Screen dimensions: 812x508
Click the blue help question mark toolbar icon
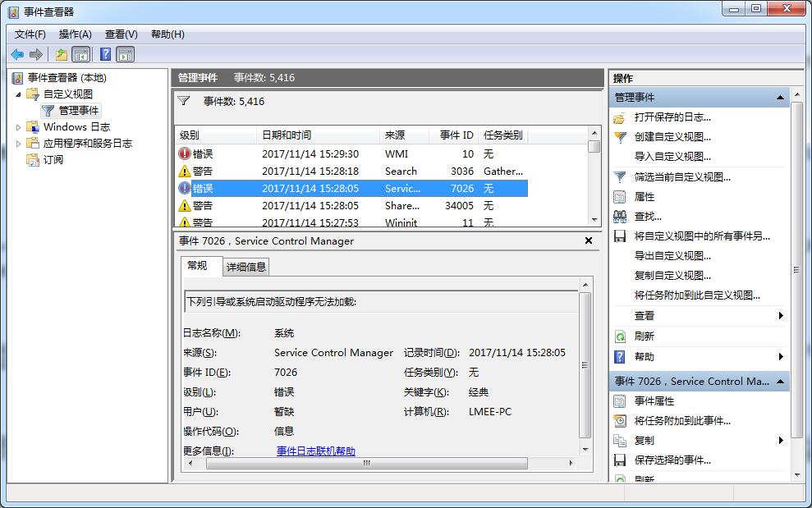(x=105, y=54)
